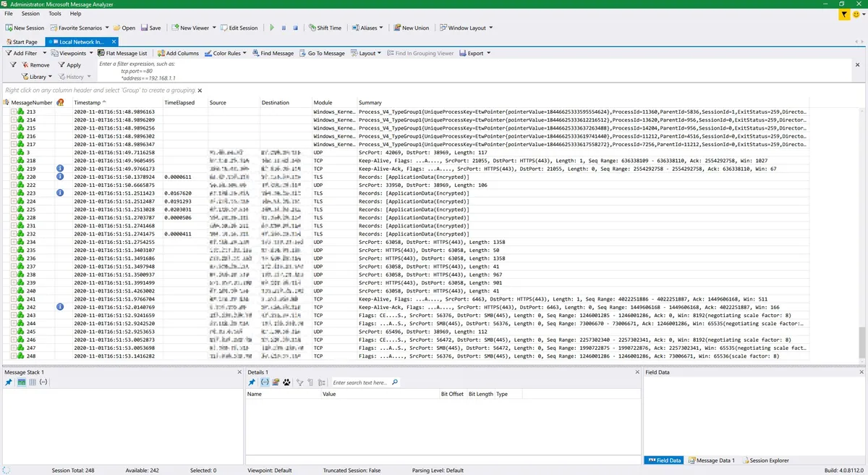Switch to the Start Page tab
Screen dimensions: 868x475
click(22, 42)
